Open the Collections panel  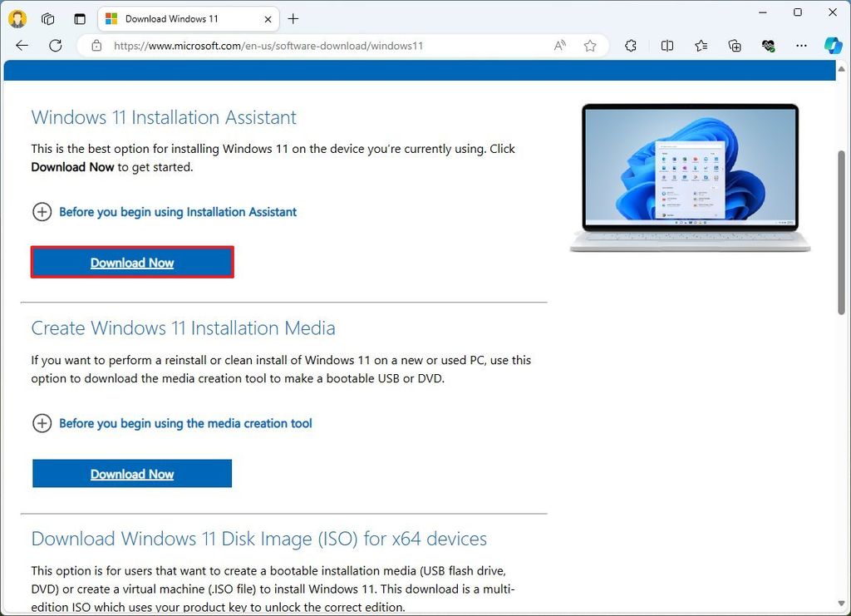(x=735, y=46)
